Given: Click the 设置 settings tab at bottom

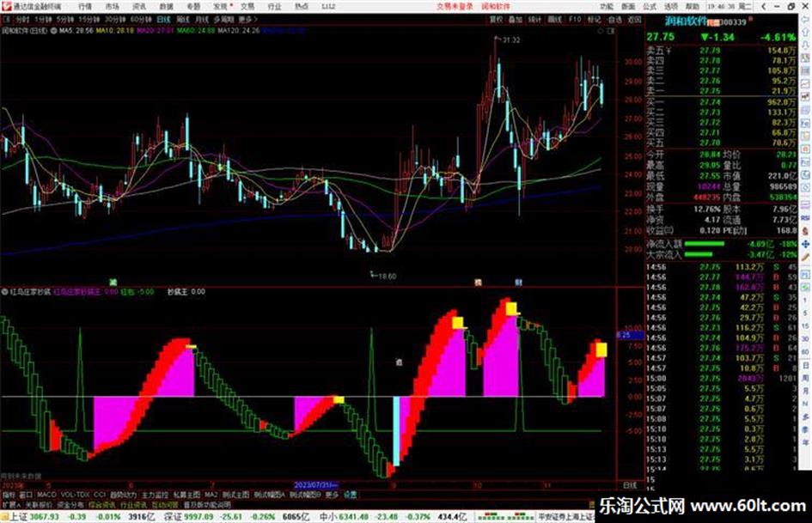Looking at the screenshot, I should 351,495.
